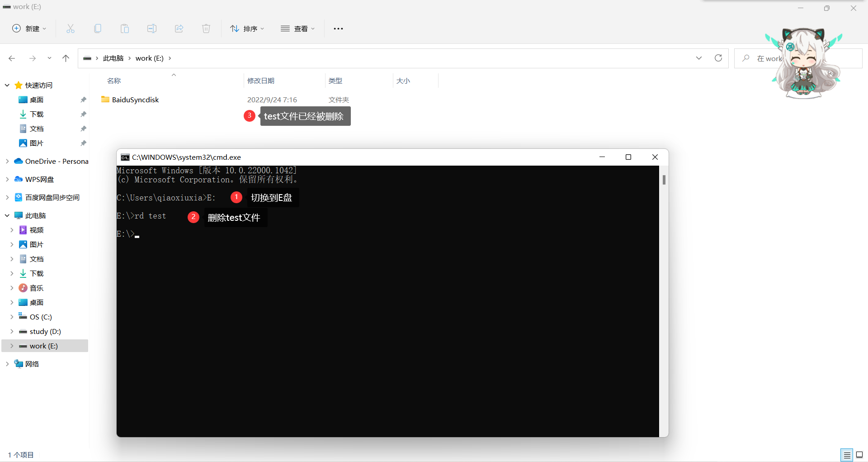Open 桌面 under 此电脑

pyautogui.click(x=37, y=302)
